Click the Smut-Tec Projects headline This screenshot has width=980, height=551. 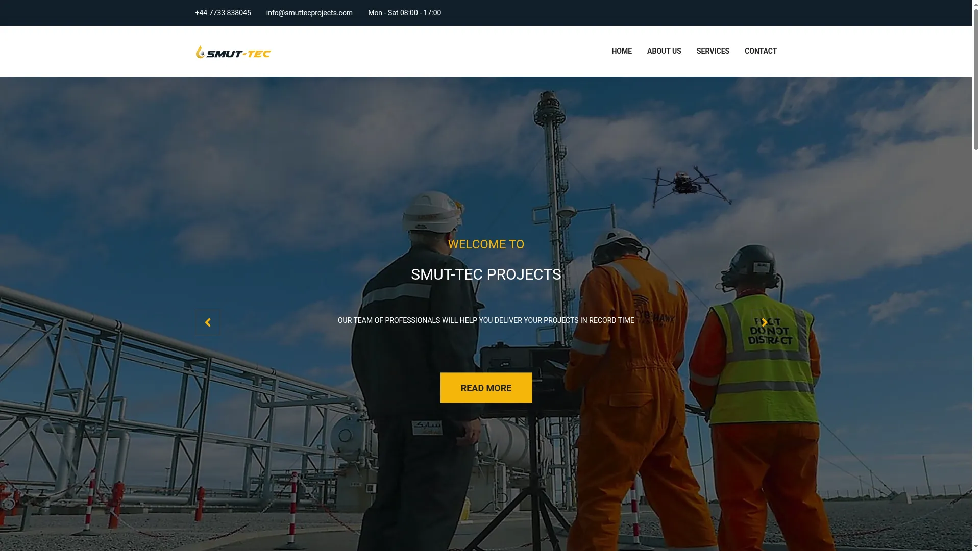(x=486, y=274)
